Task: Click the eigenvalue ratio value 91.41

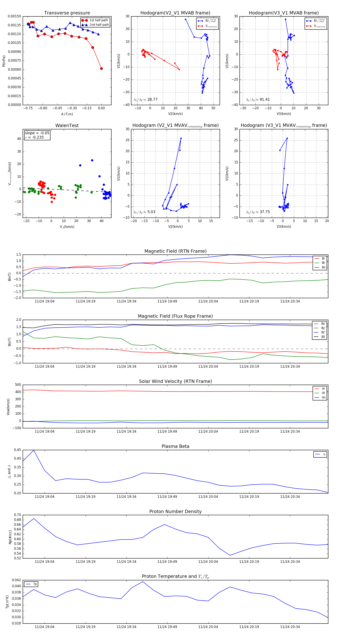Action: [x=265, y=100]
